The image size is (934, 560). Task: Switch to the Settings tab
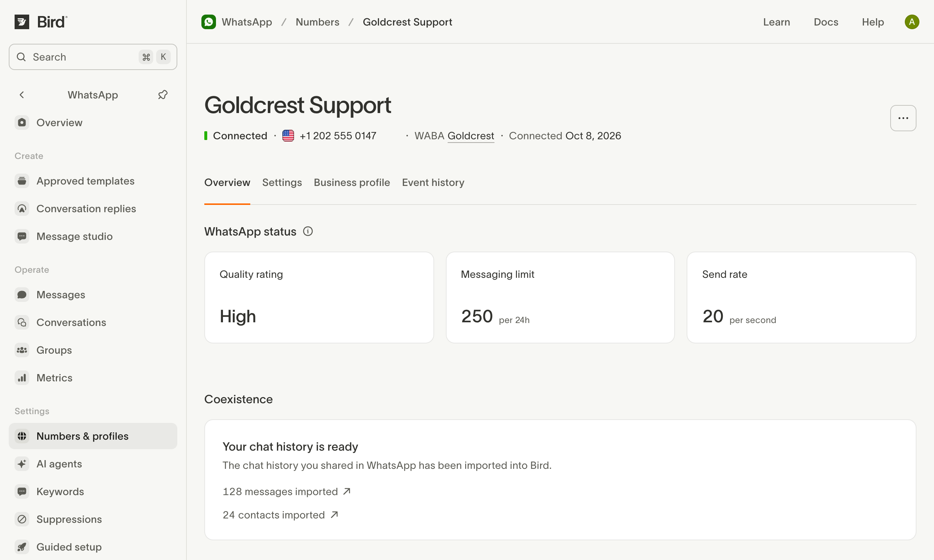click(282, 183)
